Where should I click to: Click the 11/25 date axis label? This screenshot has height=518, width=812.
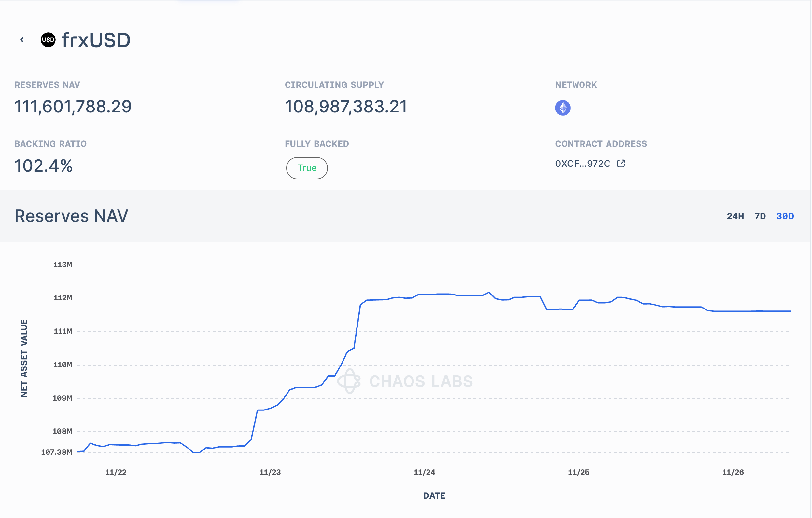coord(578,472)
